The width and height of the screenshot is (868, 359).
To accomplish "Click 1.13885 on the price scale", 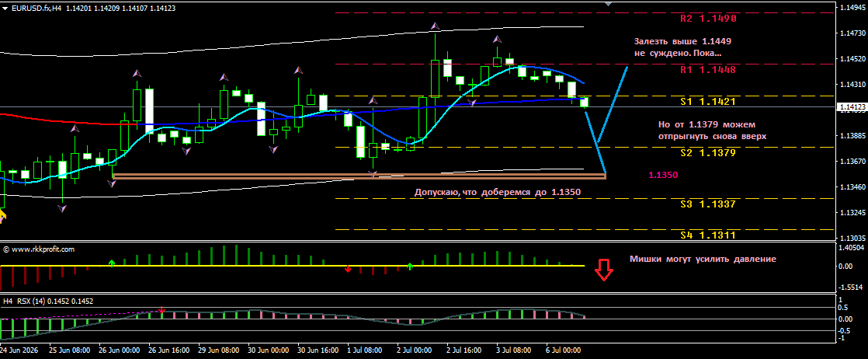I will [x=852, y=136].
